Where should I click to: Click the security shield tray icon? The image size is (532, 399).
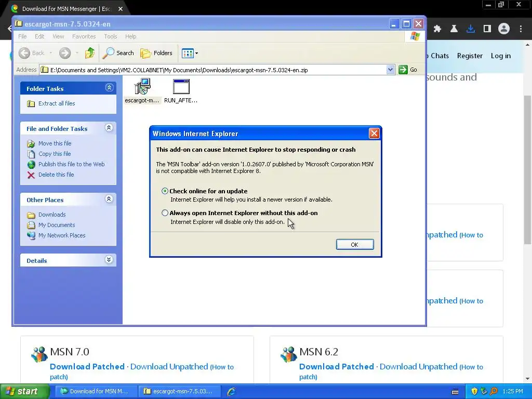pos(474,392)
